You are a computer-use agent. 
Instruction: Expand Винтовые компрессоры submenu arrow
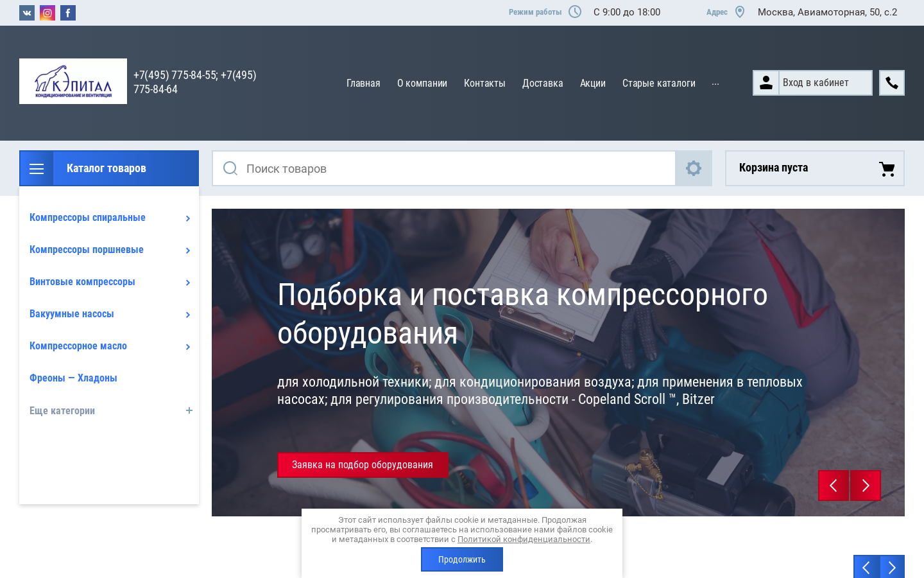[x=188, y=283]
